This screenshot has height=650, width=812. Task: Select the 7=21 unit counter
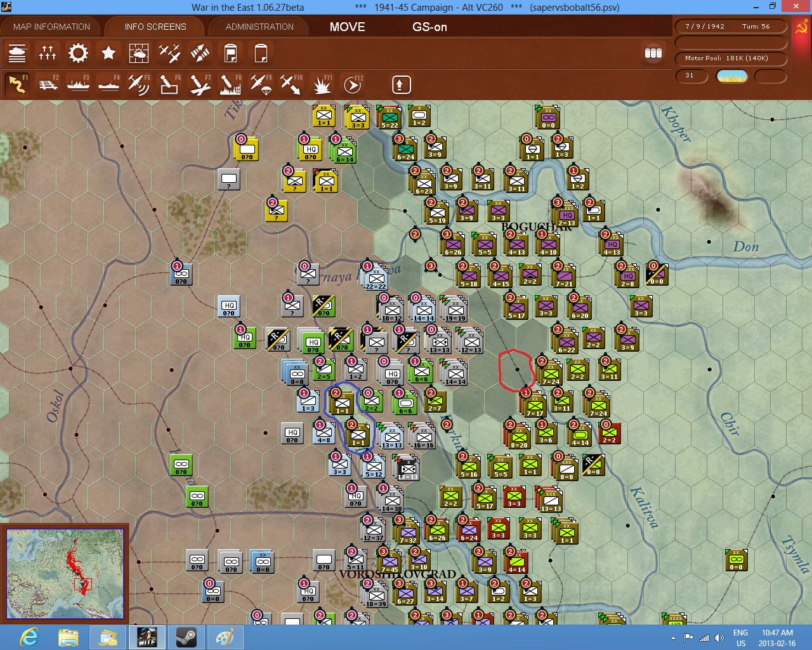[564, 275]
